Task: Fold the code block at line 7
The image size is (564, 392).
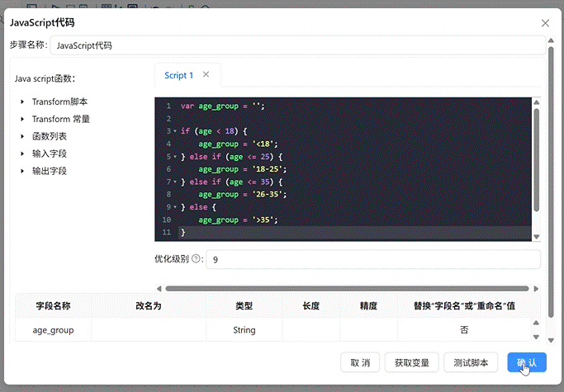Action: 175,182
